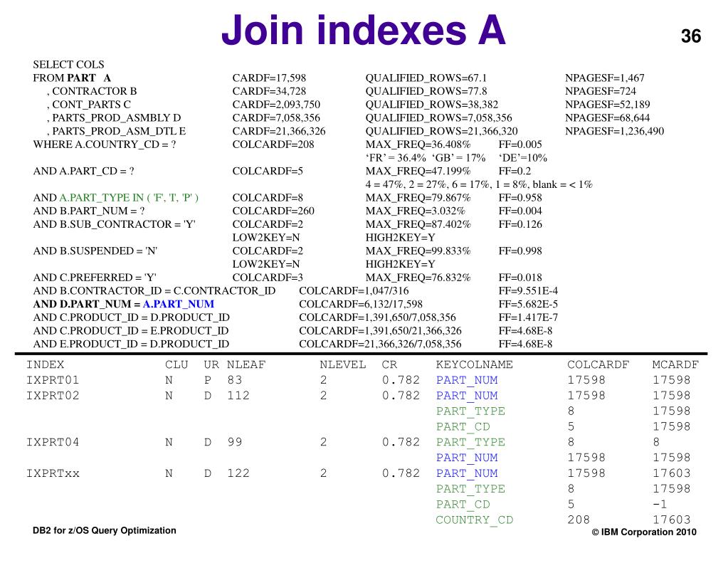The image size is (728, 563).
Task: Click 'FF=0.958' filter factor
Action: 520,198
